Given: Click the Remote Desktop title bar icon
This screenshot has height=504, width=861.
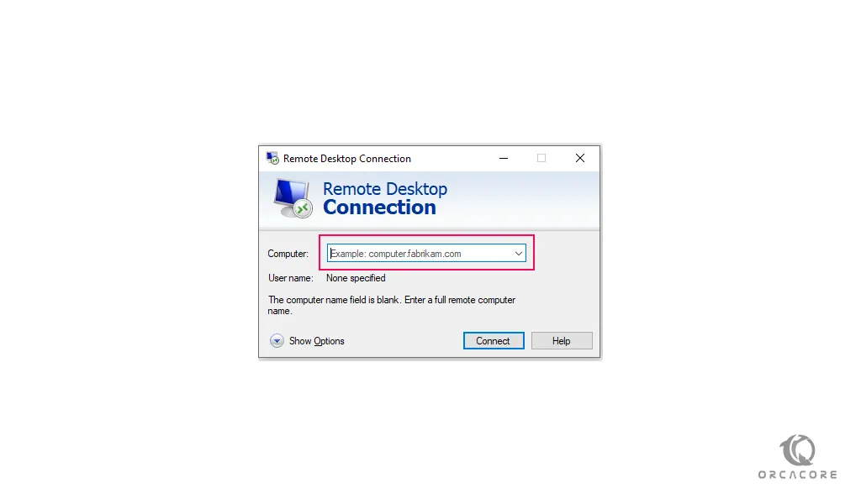Looking at the screenshot, I should [x=272, y=159].
